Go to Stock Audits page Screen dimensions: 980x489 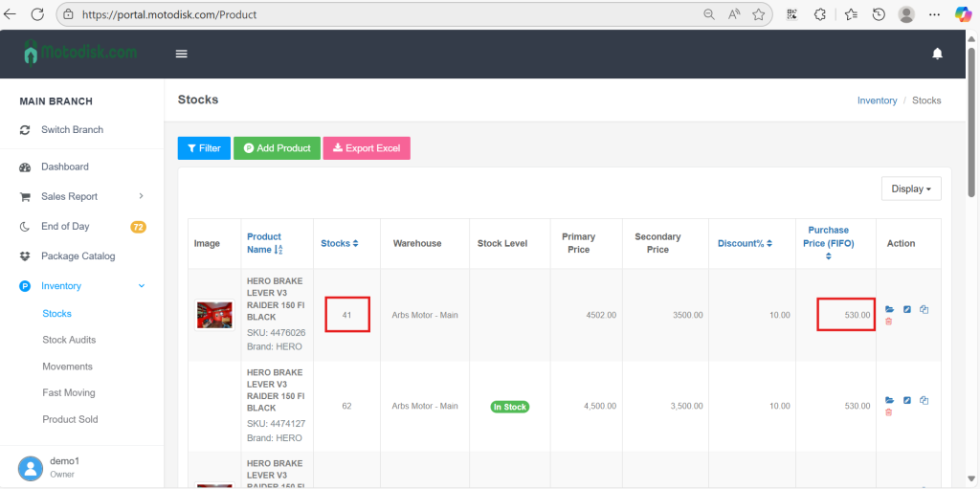coord(69,340)
